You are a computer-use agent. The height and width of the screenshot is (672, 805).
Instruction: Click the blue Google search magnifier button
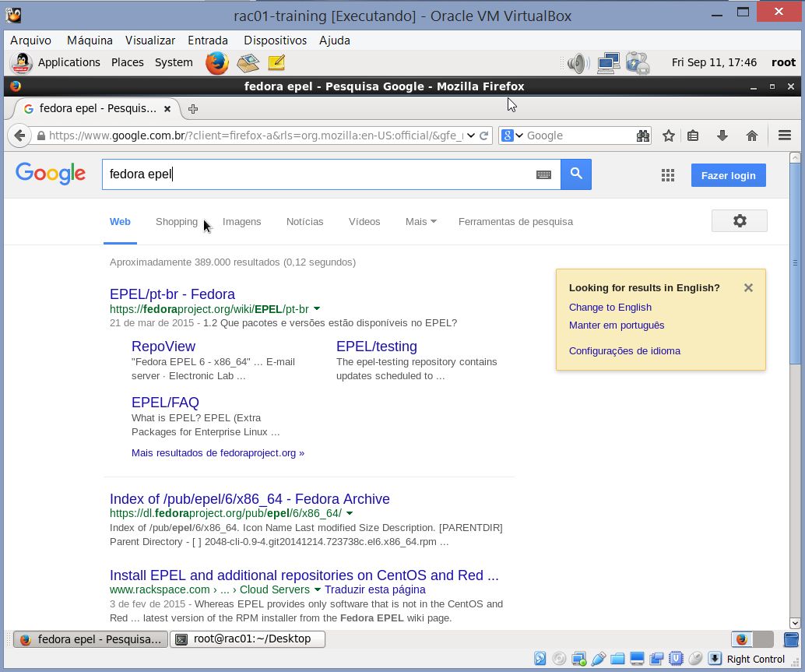[576, 174]
